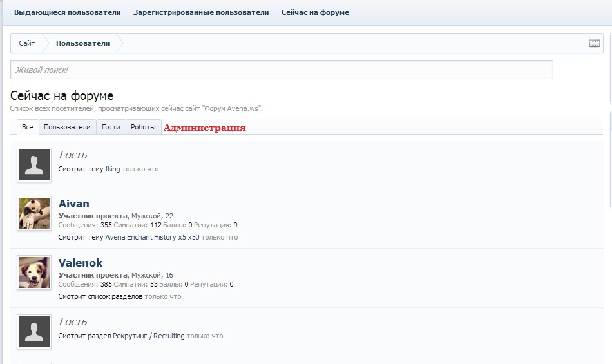This screenshot has height=364, width=612.
Task: Click Valenok's Сообщения count 385
Action: pyautogui.click(x=106, y=284)
